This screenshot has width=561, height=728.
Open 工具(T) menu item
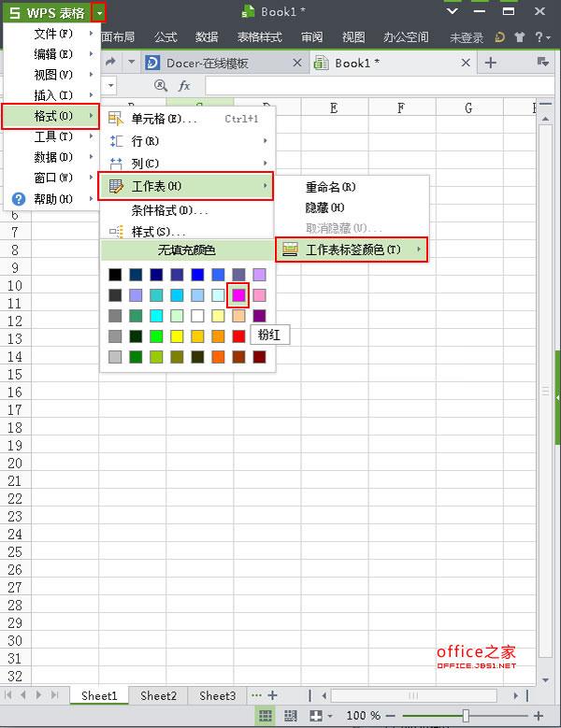(51, 136)
